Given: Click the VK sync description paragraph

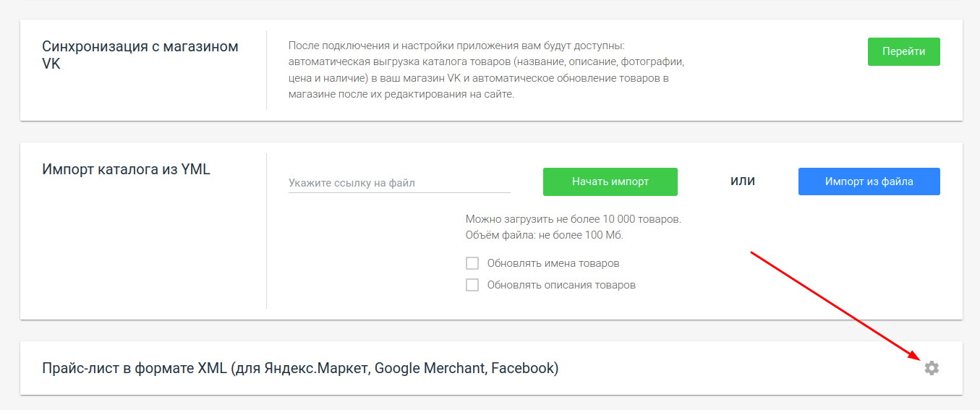Looking at the screenshot, I should pos(486,70).
